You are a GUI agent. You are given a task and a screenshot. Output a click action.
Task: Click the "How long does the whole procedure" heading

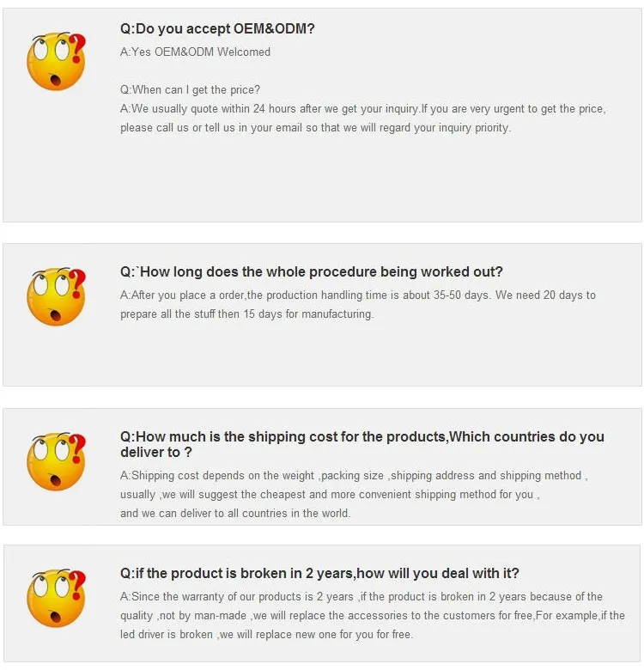[312, 272]
